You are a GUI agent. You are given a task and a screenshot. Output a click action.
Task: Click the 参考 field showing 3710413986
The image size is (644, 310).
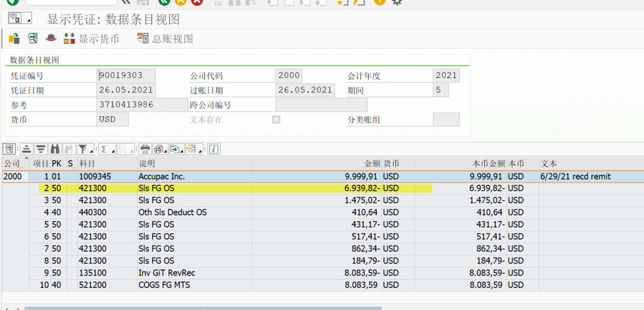142,105
